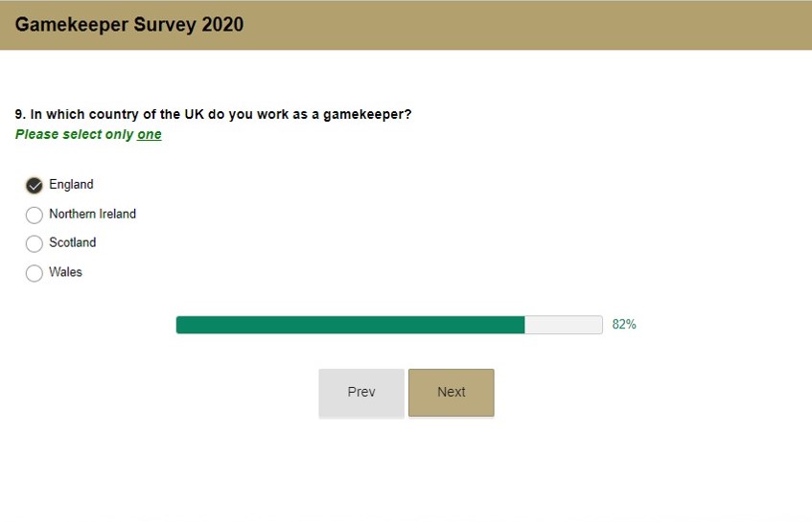Click the green "Please select only" instruction

[74, 135]
